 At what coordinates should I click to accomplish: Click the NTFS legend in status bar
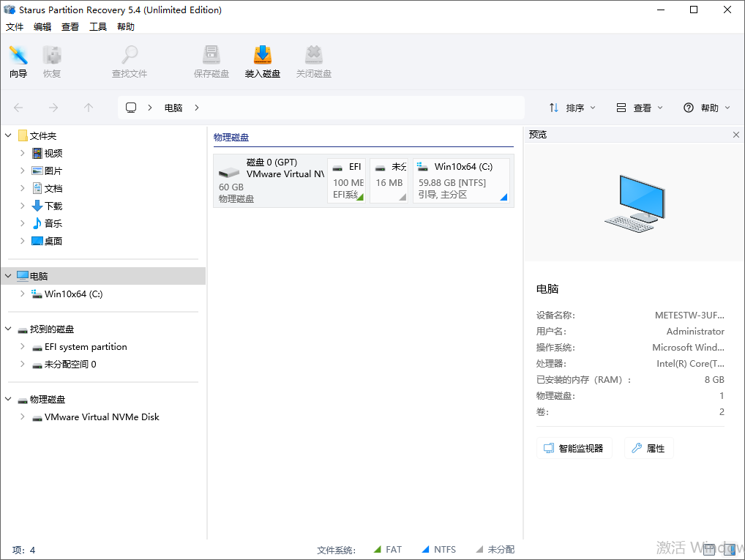(438, 550)
